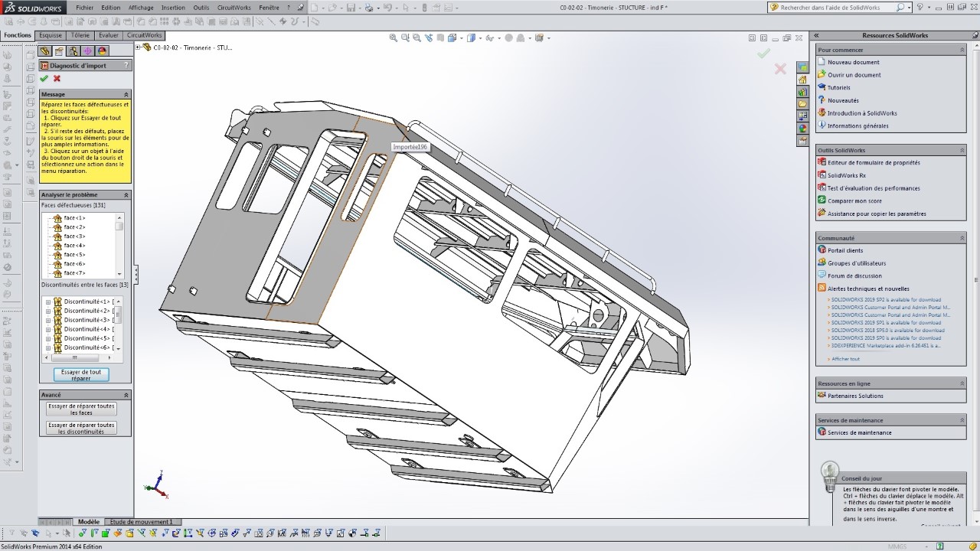Cancel the import diagnostic with red X
Image resolution: width=980 pixels, height=551 pixels.
point(57,79)
